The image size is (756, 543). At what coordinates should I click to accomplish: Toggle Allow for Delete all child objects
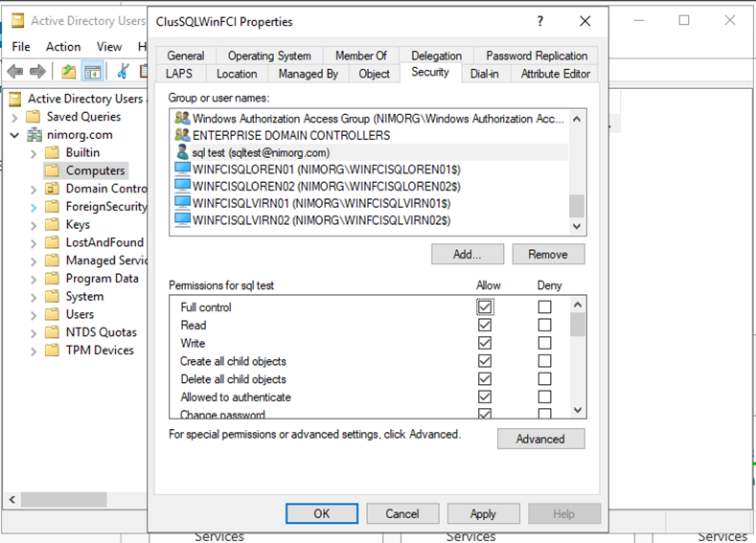click(x=485, y=378)
